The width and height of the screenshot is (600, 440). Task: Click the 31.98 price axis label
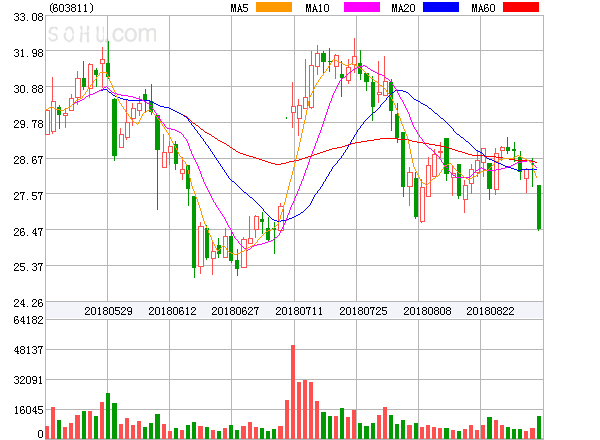(28, 53)
